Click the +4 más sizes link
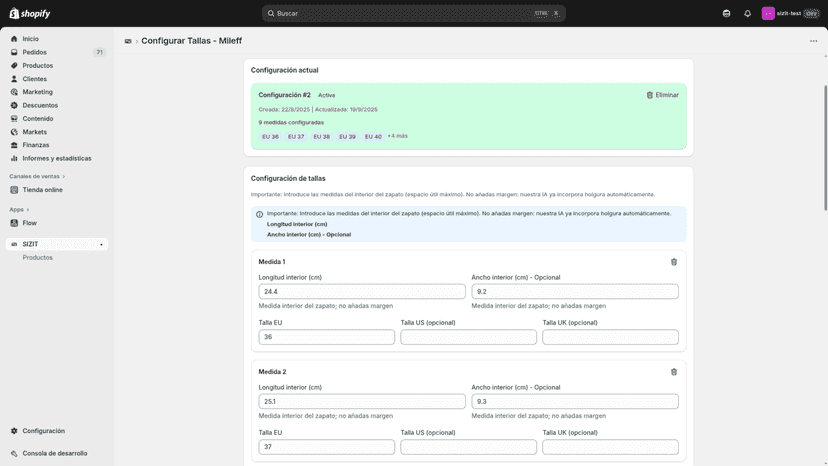828x466 pixels. tap(398, 136)
